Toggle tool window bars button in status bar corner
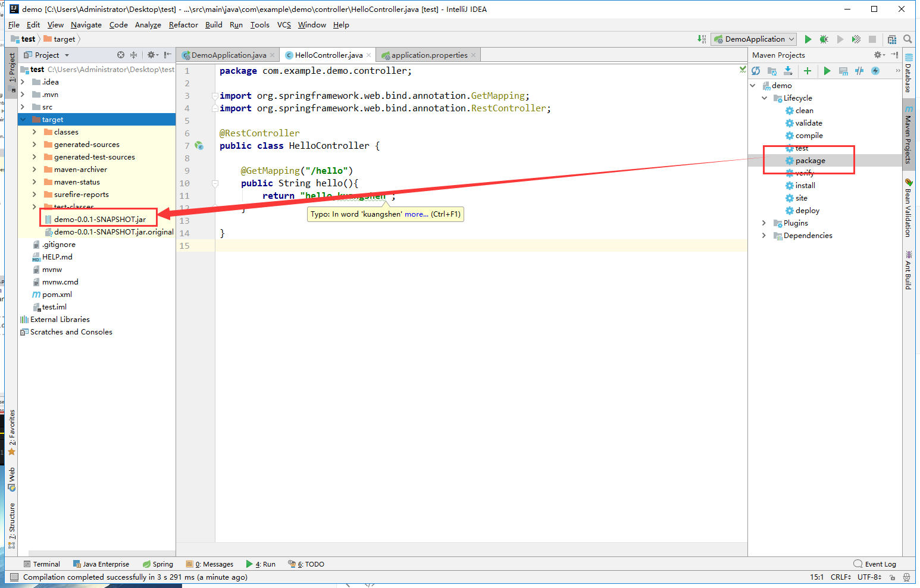 click(x=14, y=577)
